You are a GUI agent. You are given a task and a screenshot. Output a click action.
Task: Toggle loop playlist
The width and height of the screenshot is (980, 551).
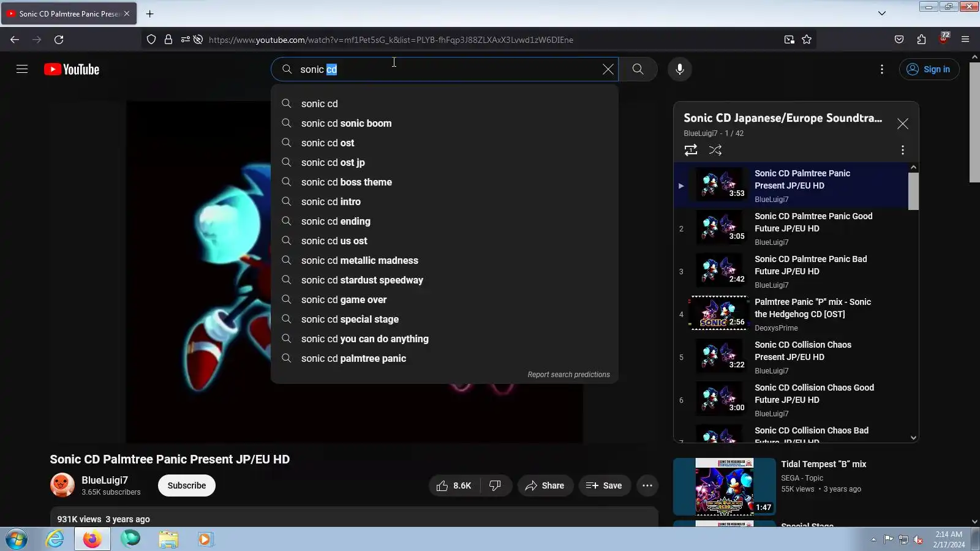[691, 150]
